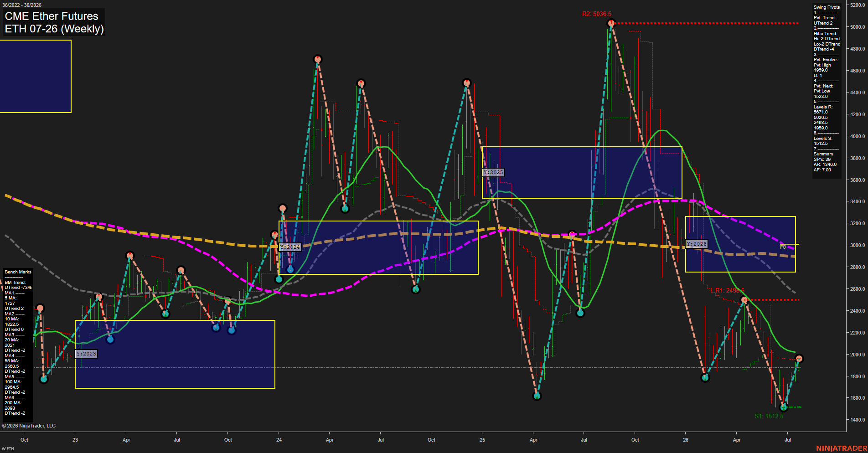Click the pivot high marker at the R1 line start
Viewport: 868px width, 453px height.
tap(744, 300)
